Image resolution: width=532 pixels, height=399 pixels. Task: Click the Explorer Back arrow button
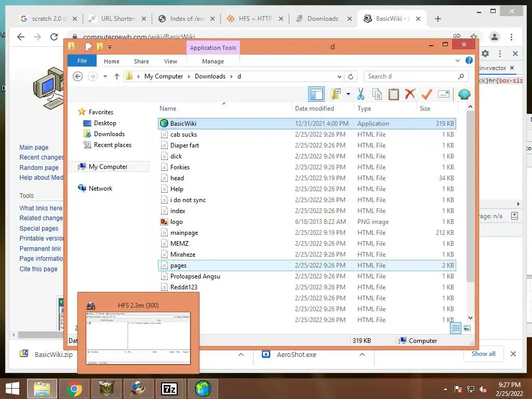click(78, 76)
